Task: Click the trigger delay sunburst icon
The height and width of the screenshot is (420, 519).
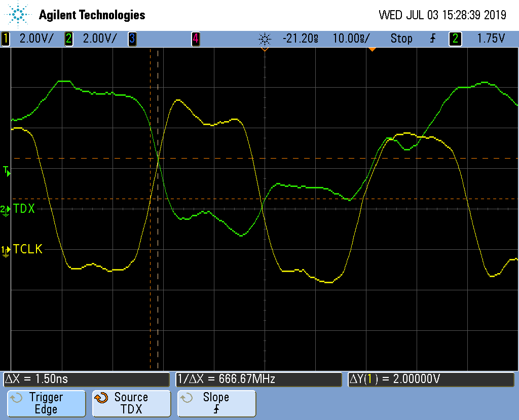Action: click(264, 39)
